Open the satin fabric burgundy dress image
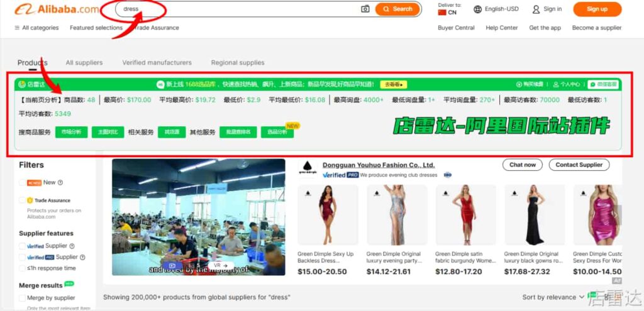The image size is (644, 311). [466, 215]
